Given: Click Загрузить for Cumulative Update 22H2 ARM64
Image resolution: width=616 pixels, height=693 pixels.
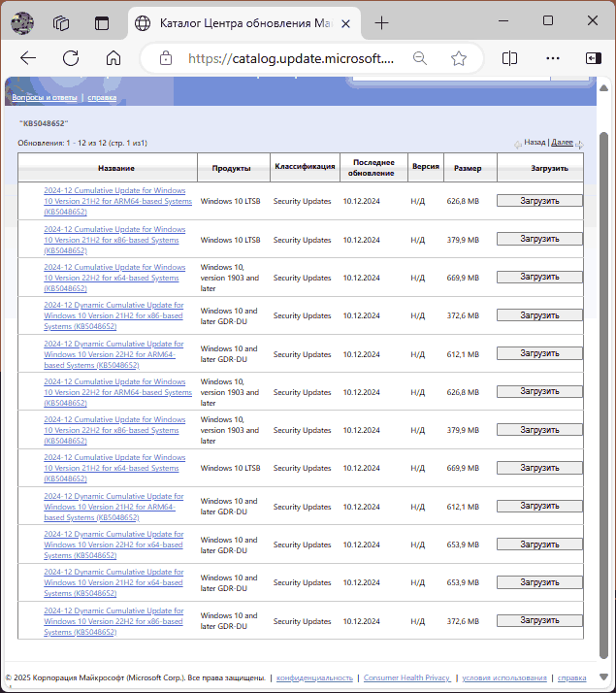Looking at the screenshot, I should click(x=539, y=391).
